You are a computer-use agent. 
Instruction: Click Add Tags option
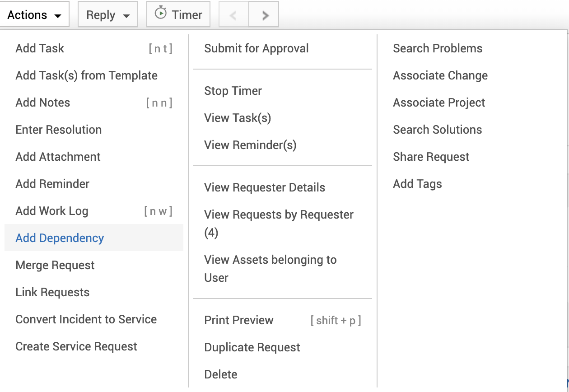tap(417, 184)
